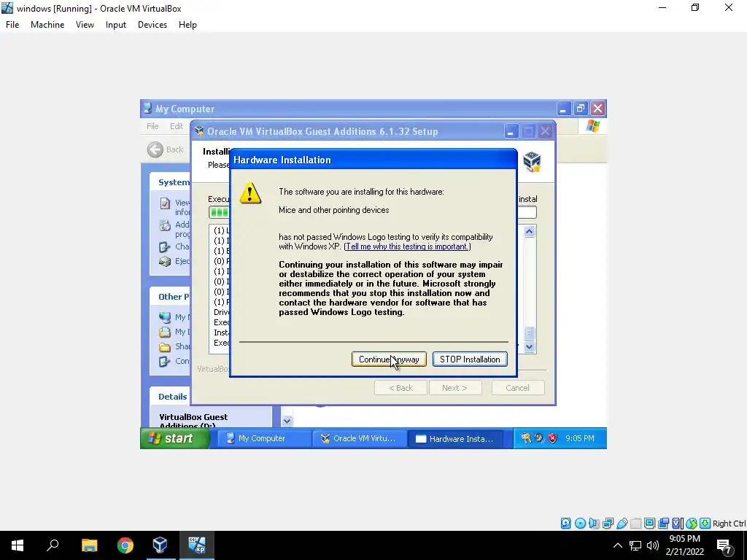
Task: Click Change a setting icon in sidebar
Action: coord(165,246)
